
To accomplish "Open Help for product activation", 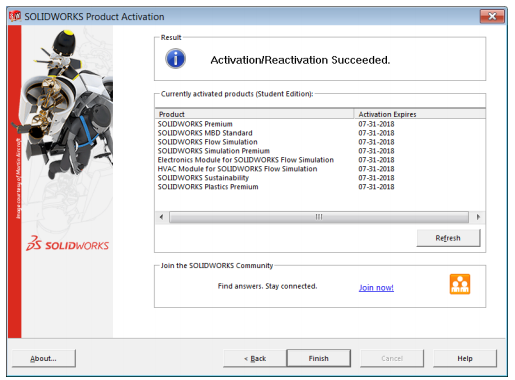I will [465, 358].
